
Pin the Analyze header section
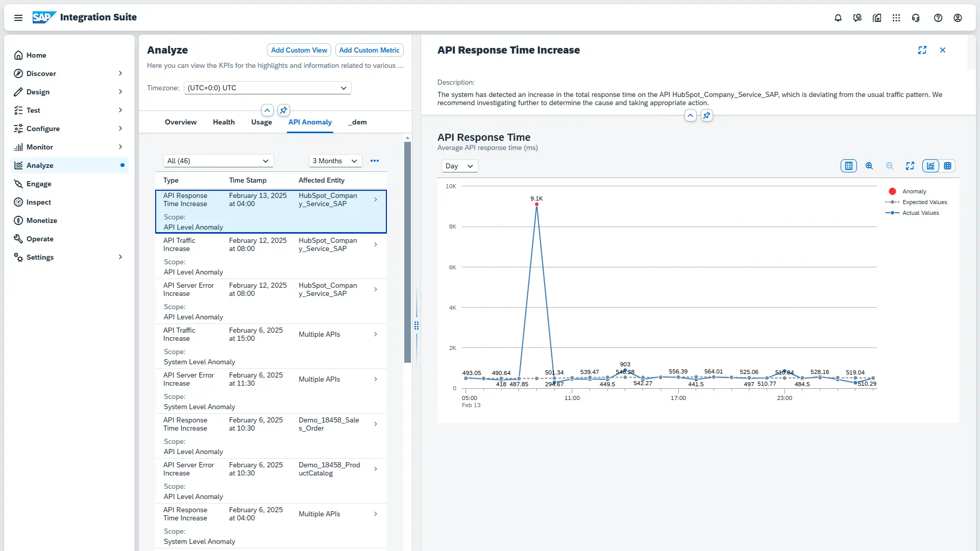(x=284, y=110)
